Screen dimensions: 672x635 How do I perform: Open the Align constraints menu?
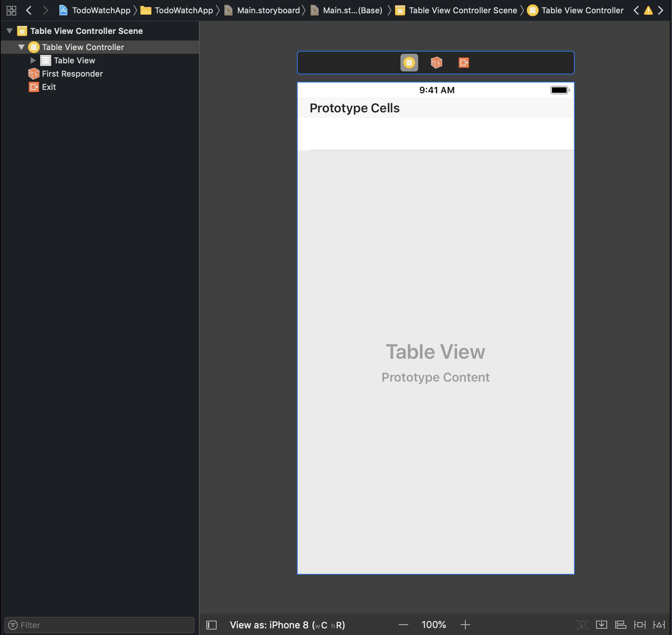pyautogui.click(x=621, y=625)
